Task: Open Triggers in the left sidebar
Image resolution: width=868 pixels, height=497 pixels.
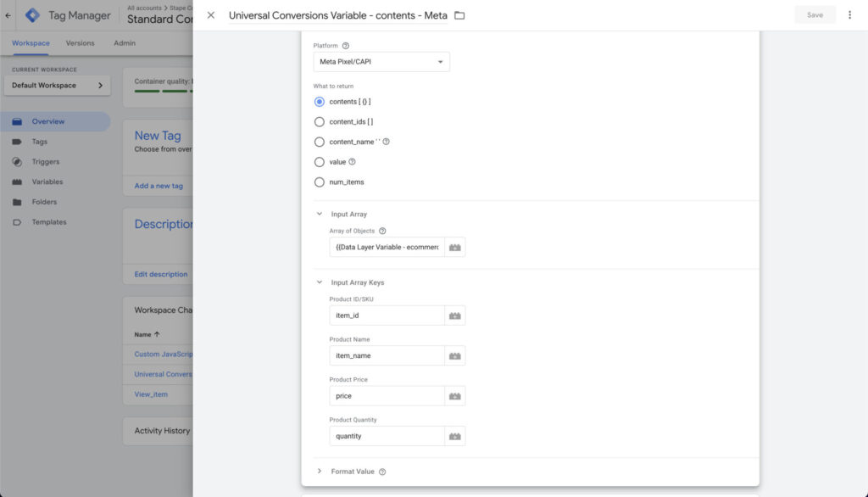Action: (46, 162)
